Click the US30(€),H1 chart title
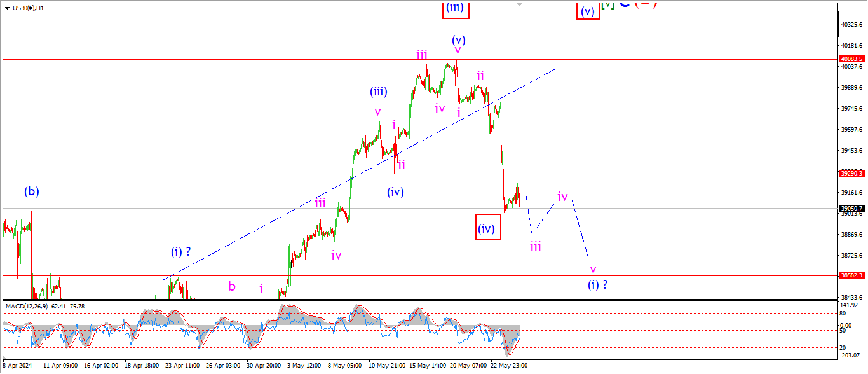This screenshot has height=374, width=868. [27, 8]
